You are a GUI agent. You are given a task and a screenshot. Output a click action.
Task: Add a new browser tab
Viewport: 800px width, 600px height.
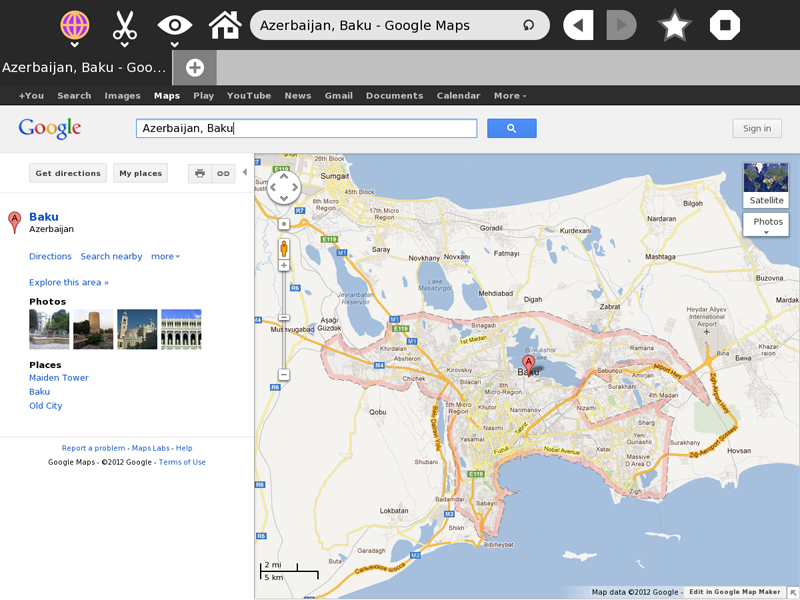[x=194, y=68]
